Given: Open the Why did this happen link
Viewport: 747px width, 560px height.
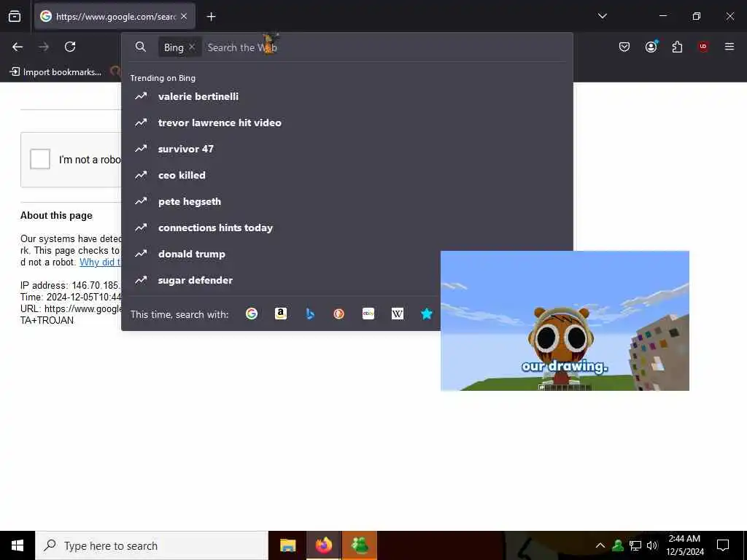Looking at the screenshot, I should pos(101,262).
